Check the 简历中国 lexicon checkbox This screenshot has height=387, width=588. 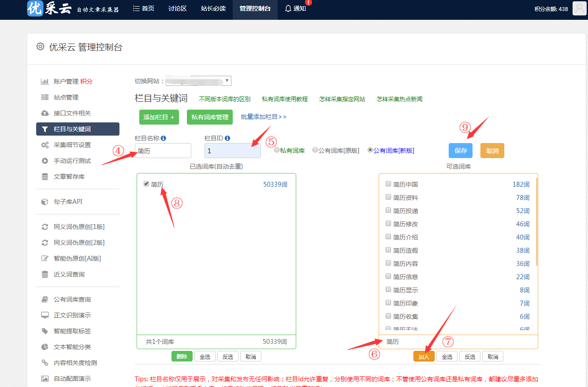[x=388, y=184]
